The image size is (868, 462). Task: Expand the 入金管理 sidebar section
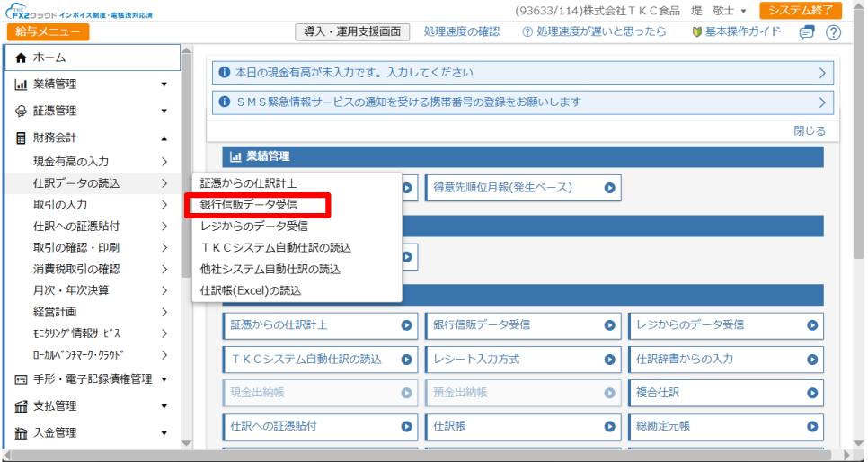click(164, 433)
